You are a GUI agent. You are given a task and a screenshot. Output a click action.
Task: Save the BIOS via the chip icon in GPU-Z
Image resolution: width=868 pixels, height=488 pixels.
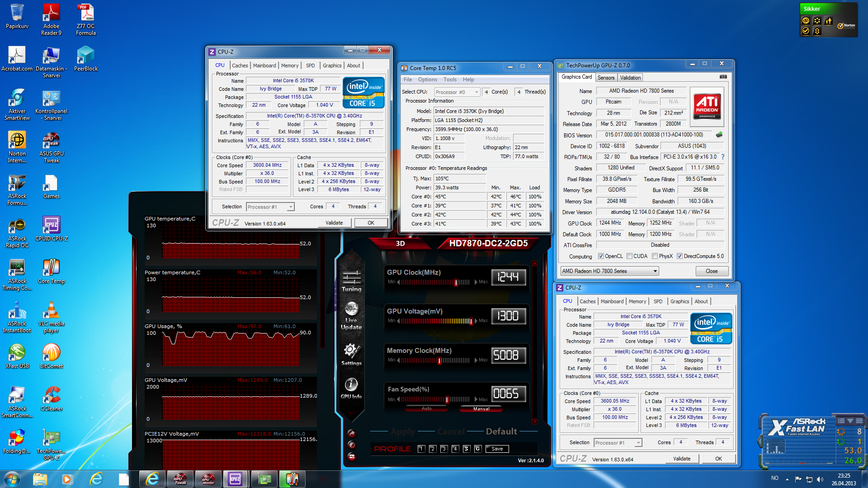719,135
